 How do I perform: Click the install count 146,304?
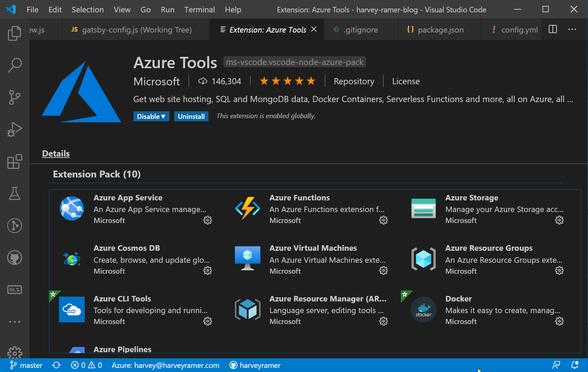(x=220, y=81)
